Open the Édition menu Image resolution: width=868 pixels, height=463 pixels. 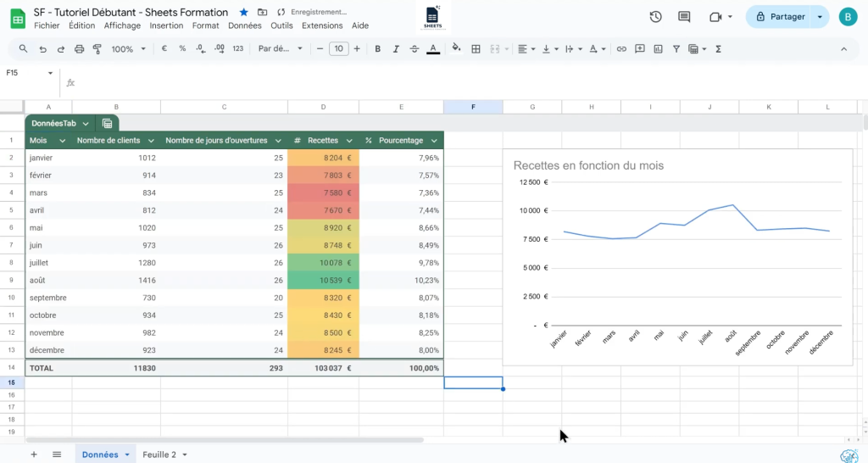pos(82,25)
